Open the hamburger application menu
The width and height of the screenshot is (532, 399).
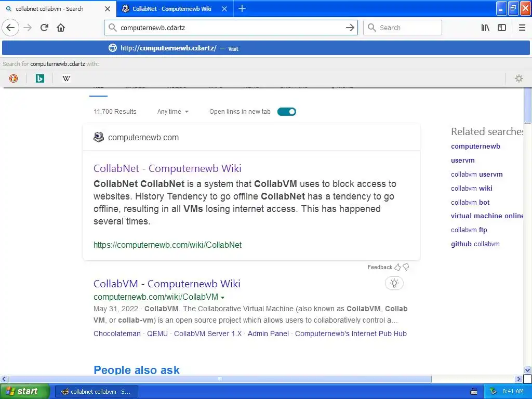[x=522, y=28]
